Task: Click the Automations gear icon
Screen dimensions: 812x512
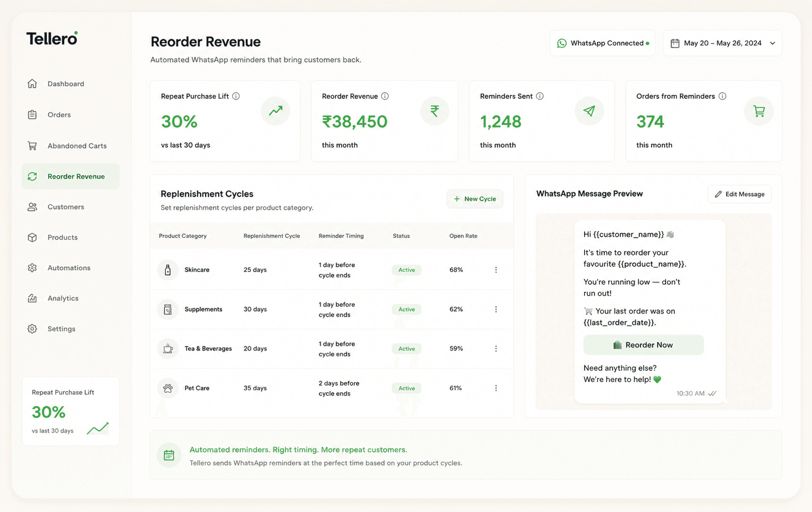Action: [32, 268]
